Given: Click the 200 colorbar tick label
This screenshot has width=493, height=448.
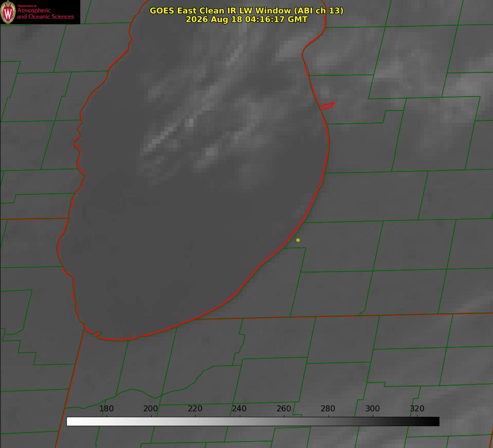Looking at the screenshot, I should (x=151, y=408).
